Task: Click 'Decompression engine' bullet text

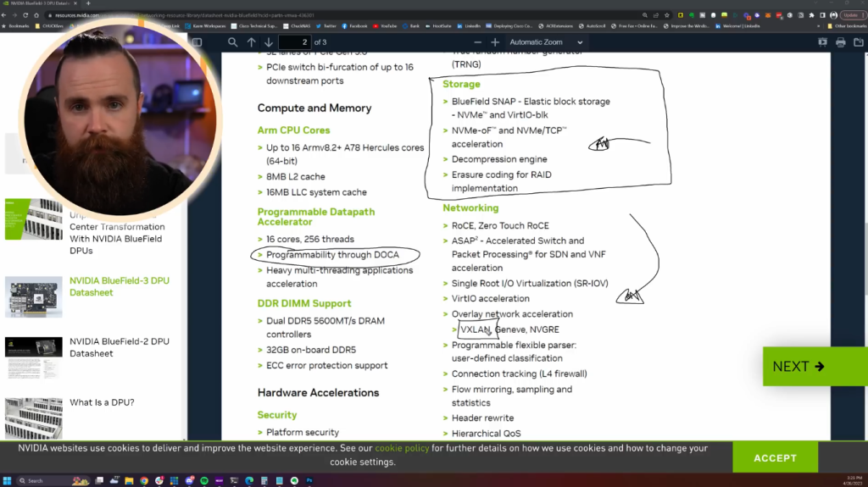Action: (x=499, y=159)
